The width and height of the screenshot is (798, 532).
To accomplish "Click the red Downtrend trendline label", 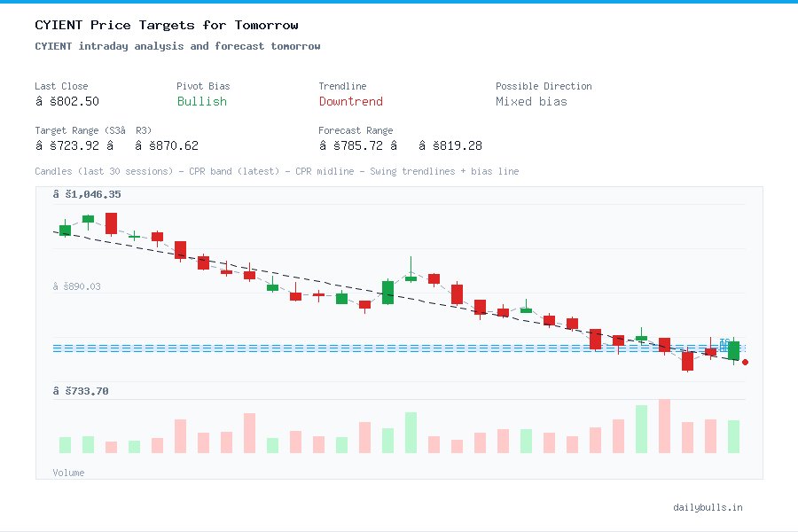I will pos(350,102).
